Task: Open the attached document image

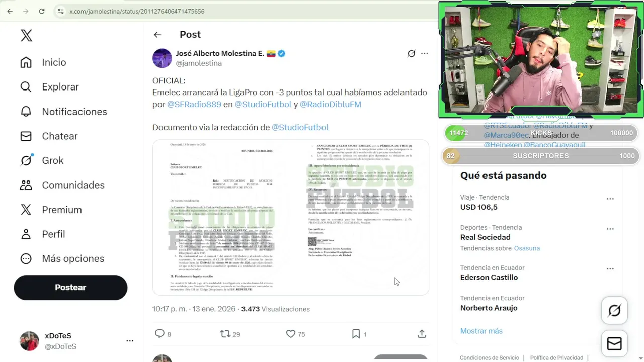Action: pyautogui.click(x=291, y=217)
